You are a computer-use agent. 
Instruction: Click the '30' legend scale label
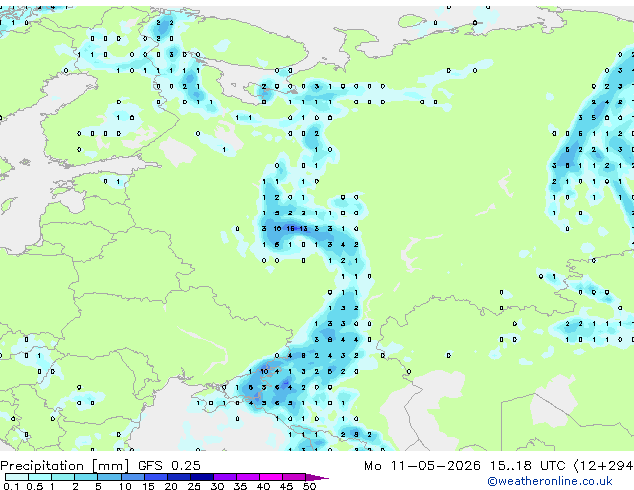tap(217, 486)
